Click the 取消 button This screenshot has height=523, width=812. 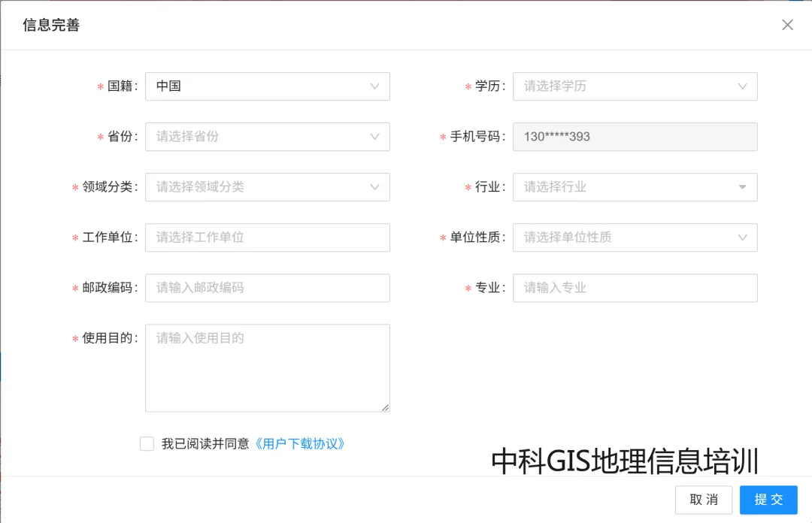(x=703, y=500)
